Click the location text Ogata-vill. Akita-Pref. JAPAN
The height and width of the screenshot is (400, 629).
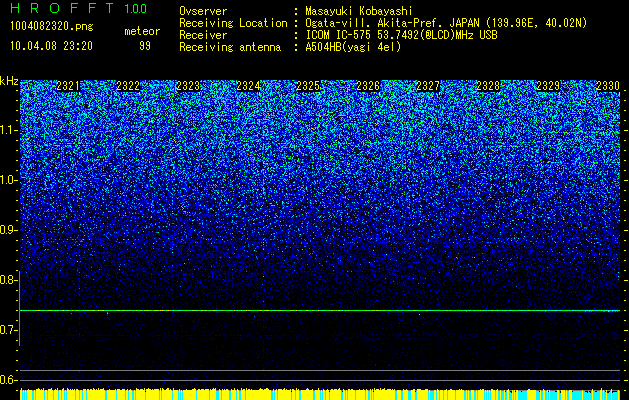[x=391, y=23]
